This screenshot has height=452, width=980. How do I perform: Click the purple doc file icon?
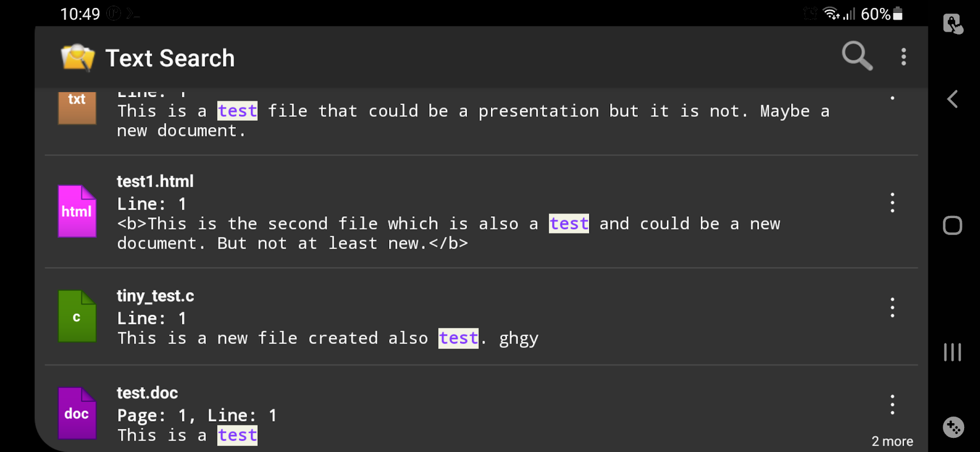77,413
